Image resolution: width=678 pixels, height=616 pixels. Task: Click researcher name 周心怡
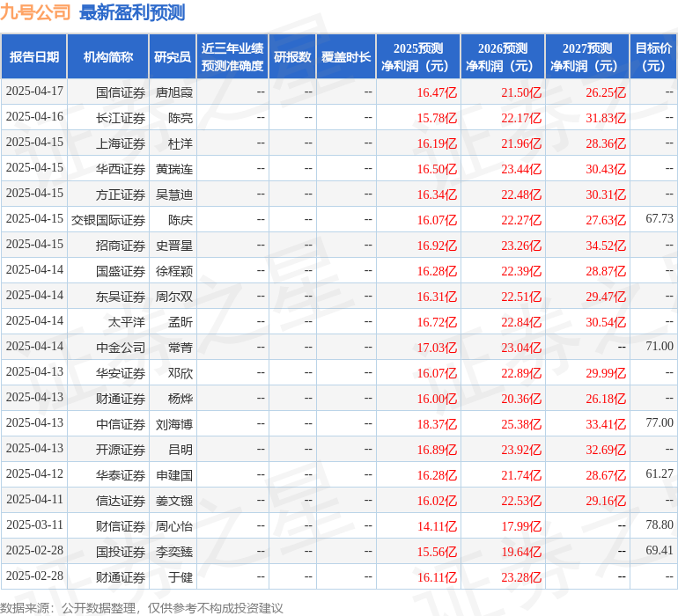coord(173,525)
